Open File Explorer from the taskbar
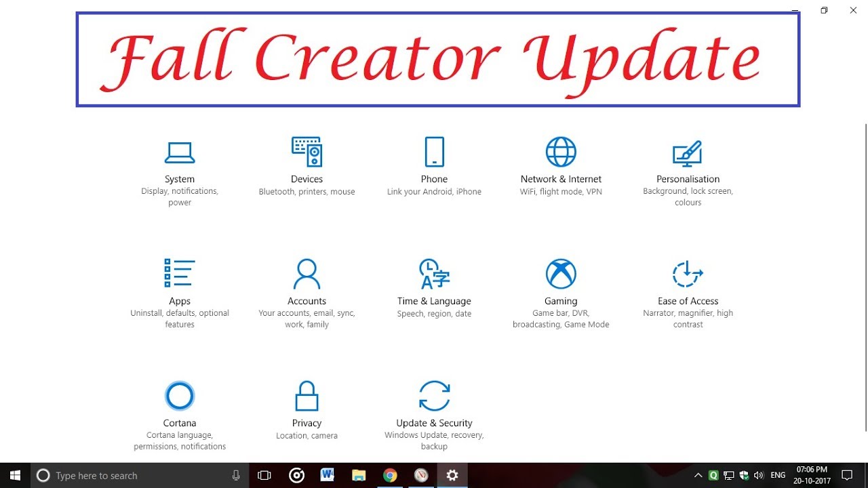 point(359,475)
